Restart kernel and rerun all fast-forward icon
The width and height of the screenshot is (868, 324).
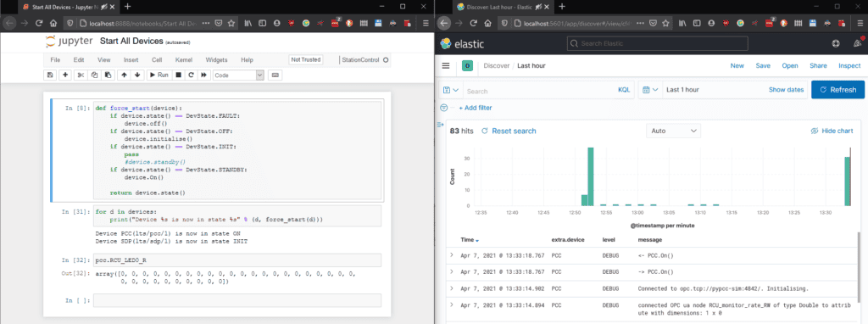click(203, 75)
